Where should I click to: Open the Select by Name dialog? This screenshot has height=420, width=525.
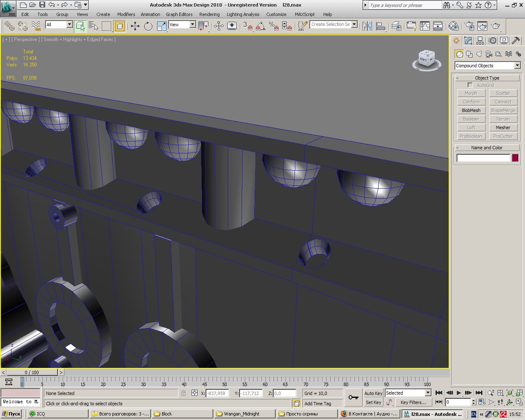[x=94, y=26]
